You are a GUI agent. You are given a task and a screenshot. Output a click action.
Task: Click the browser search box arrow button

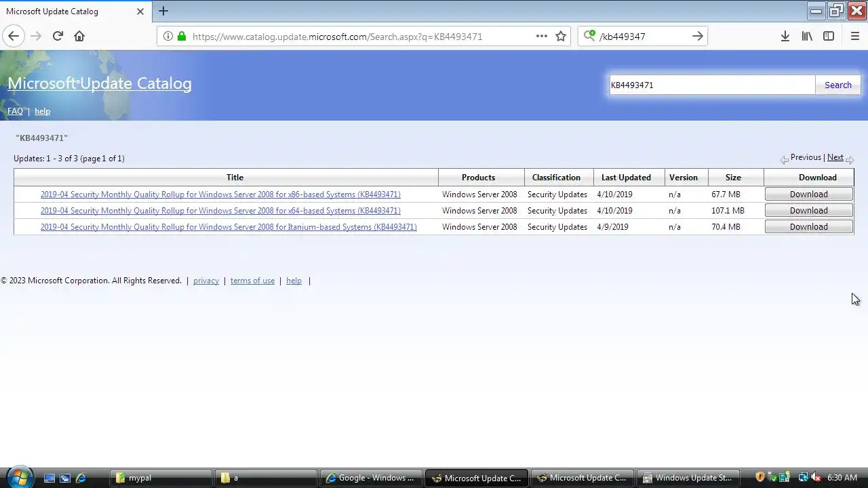point(697,37)
